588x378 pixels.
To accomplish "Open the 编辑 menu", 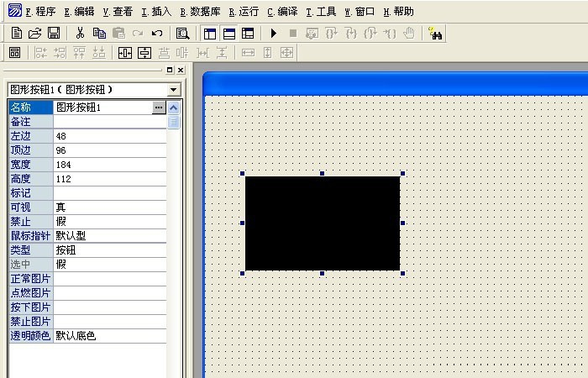I will pyautogui.click(x=79, y=12).
